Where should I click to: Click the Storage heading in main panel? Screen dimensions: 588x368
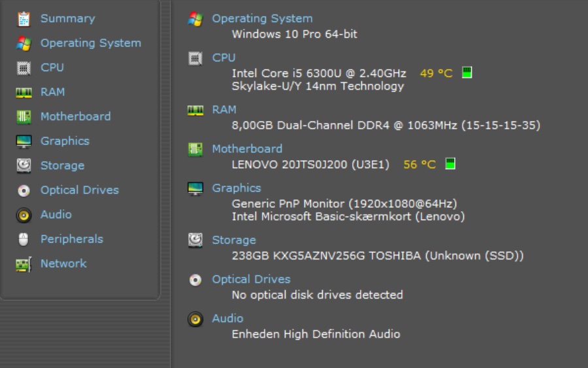click(x=233, y=240)
